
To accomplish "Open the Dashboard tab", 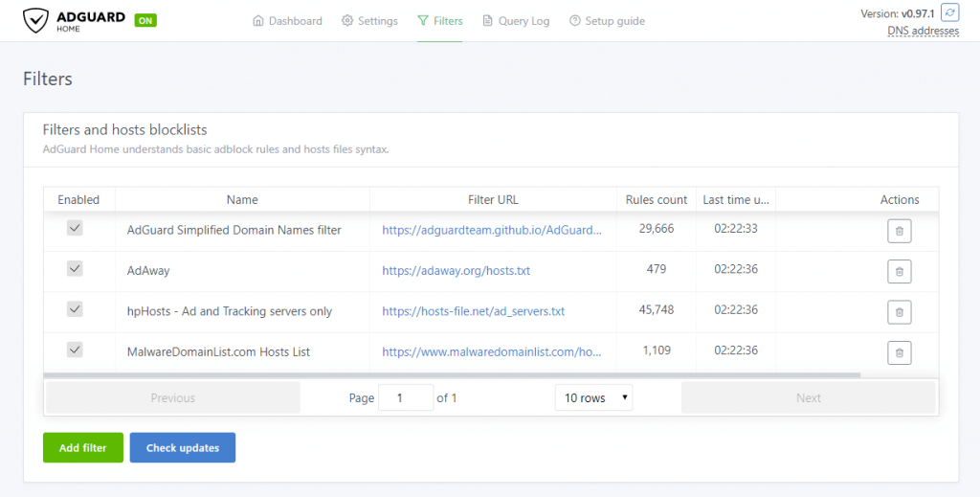I will click(x=287, y=21).
